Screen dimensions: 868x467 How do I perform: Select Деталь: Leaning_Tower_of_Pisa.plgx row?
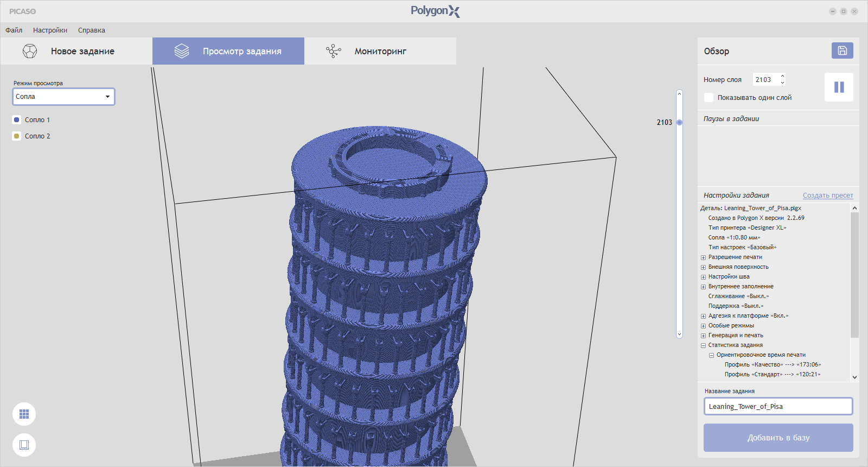coord(751,208)
